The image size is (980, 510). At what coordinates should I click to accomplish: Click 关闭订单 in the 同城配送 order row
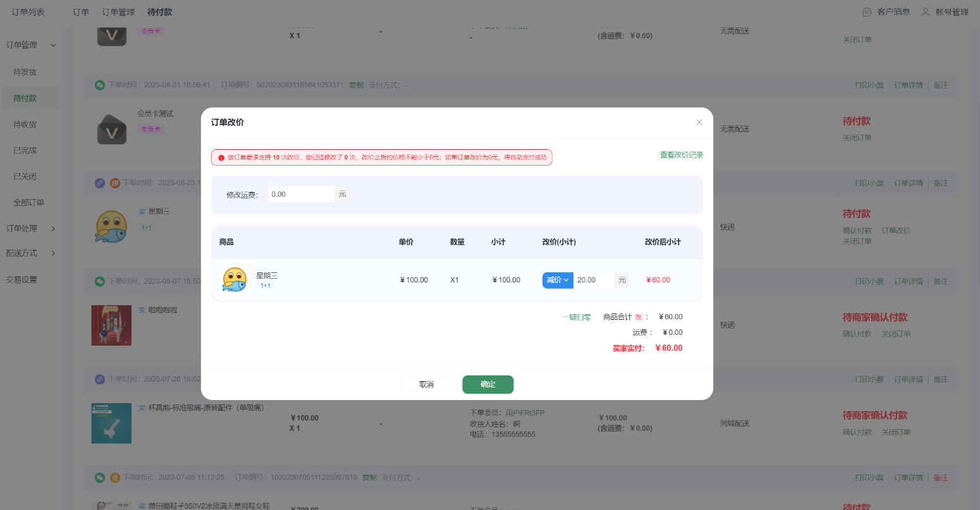pyautogui.click(x=896, y=432)
